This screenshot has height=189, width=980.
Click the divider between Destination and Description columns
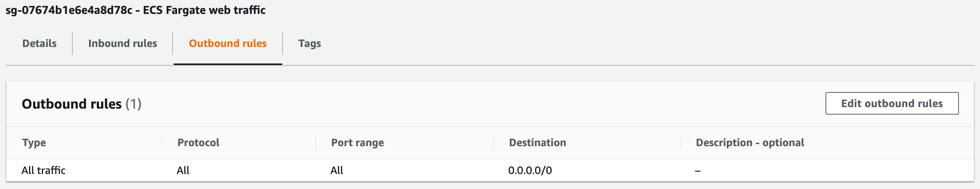680,143
